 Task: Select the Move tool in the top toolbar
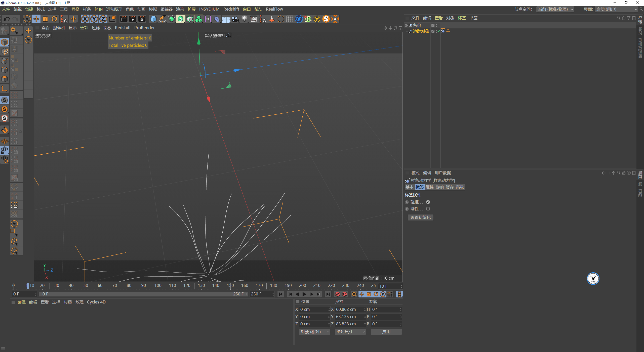tap(36, 19)
